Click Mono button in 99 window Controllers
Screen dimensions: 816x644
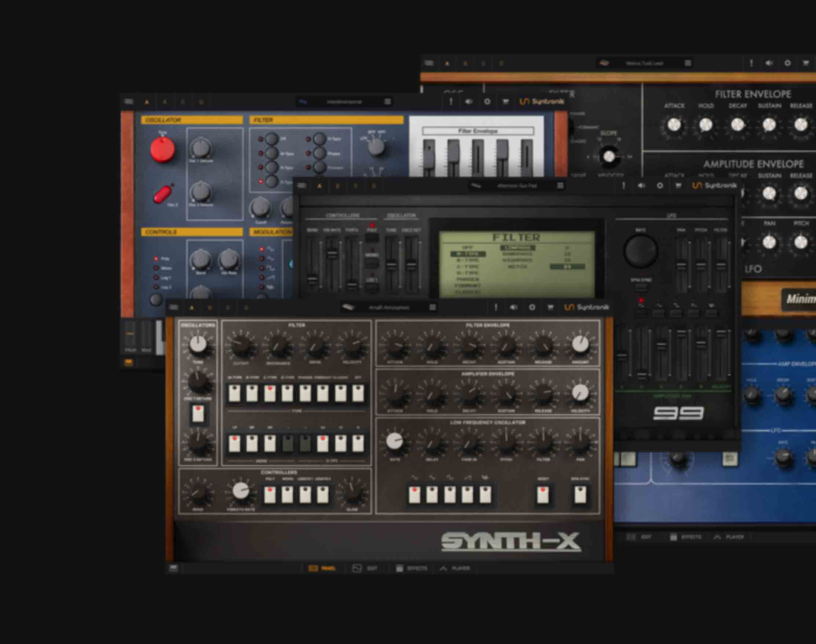point(372,263)
